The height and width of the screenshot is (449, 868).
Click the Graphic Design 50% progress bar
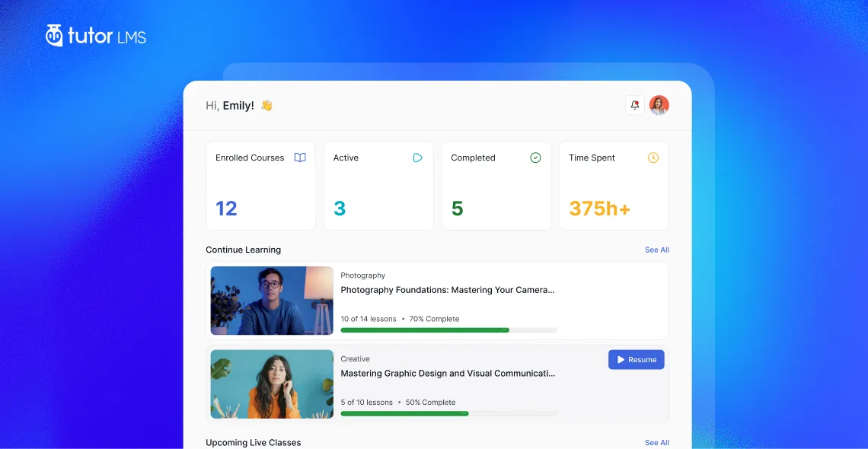(448, 413)
